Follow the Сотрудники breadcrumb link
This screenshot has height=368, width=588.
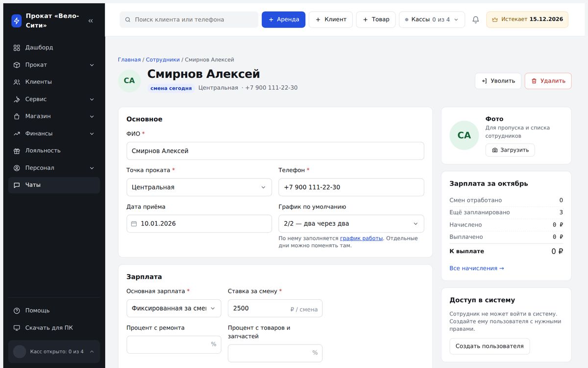[163, 60]
